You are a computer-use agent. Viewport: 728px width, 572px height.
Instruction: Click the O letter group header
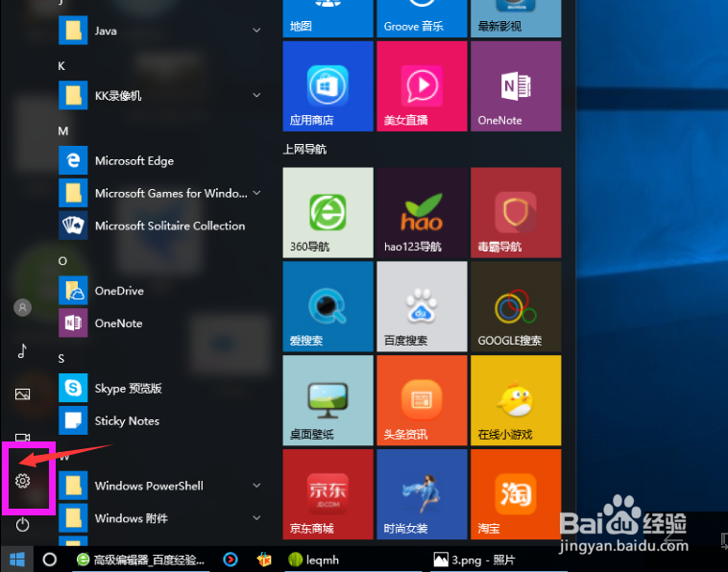click(x=62, y=261)
